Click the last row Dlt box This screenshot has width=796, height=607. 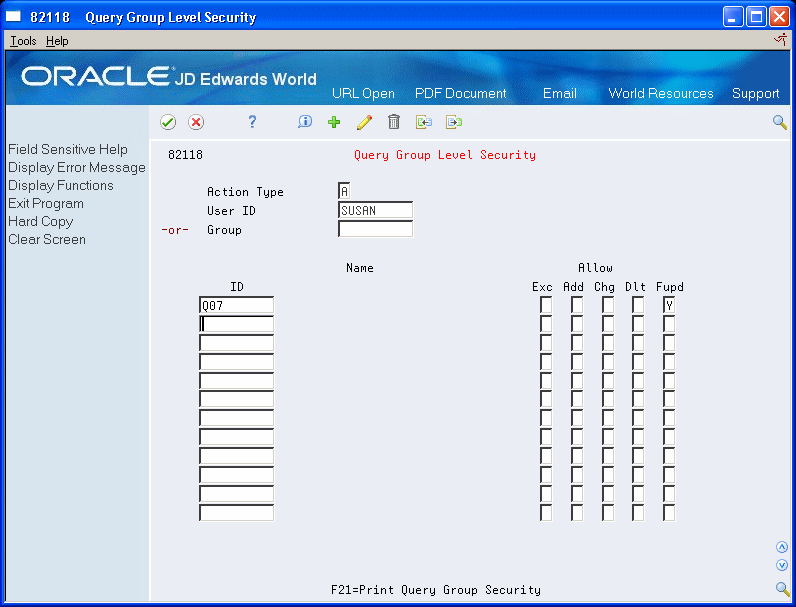pos(638,513)
